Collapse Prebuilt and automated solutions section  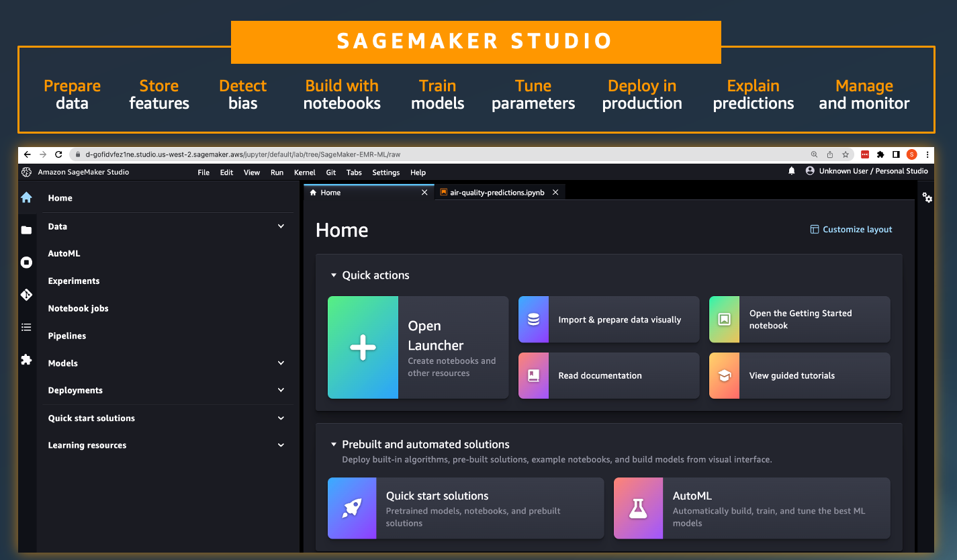[334, 445]
